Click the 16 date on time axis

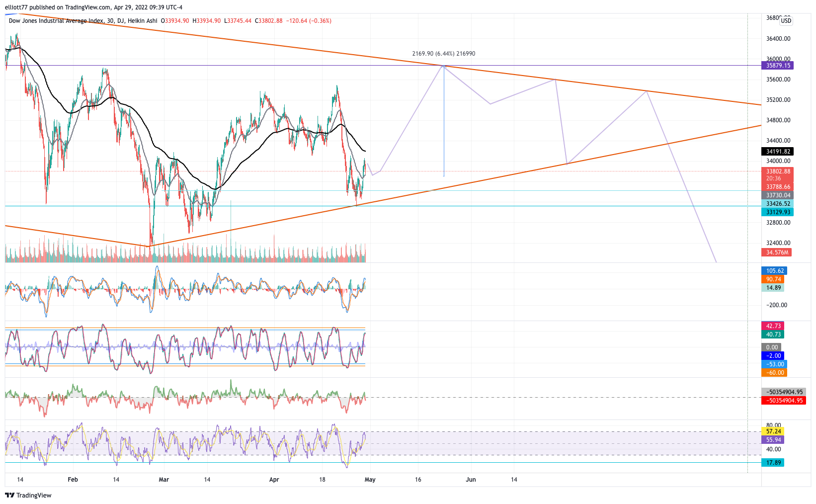418,480
